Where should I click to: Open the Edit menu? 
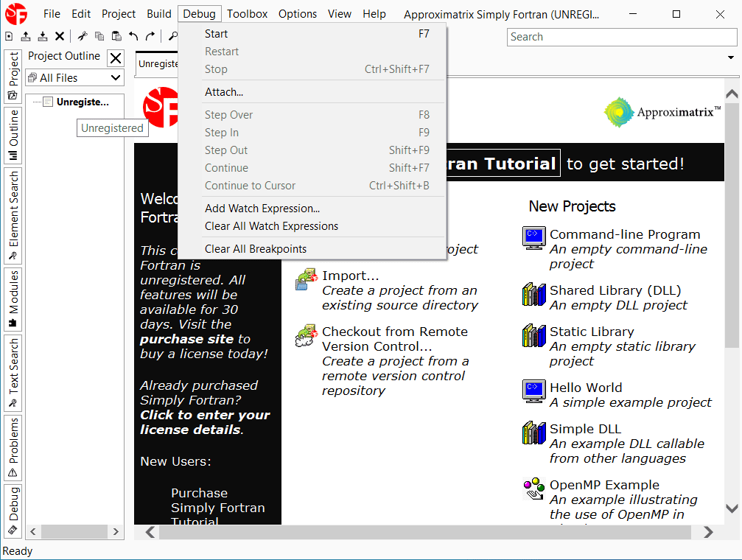click(x=81, y=14)
